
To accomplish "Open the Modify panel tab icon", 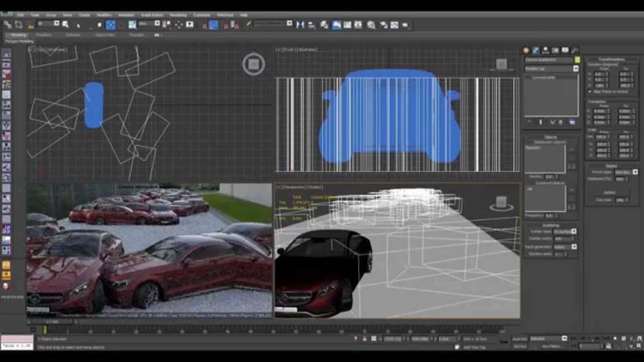I will click(536, 50).
